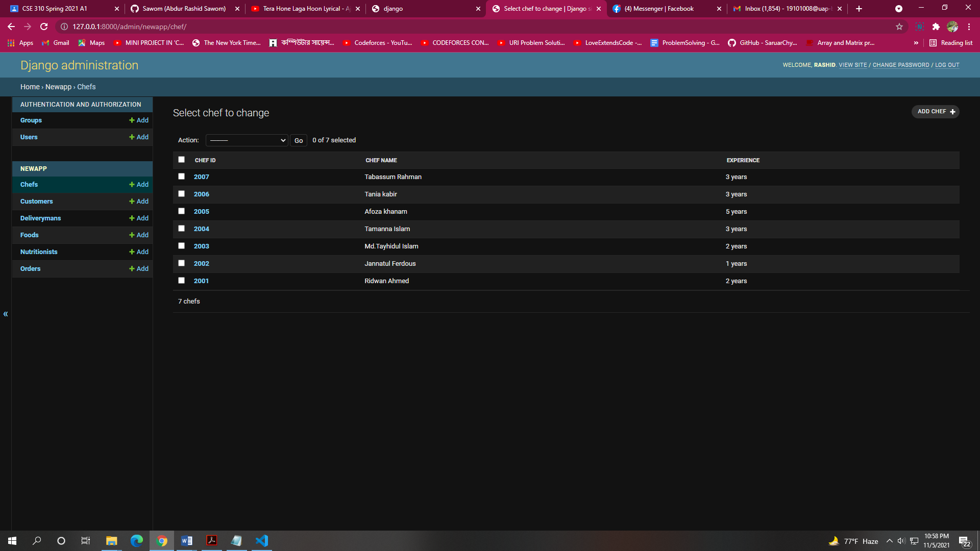Image resolution: width=980 pixels, height=551 pixels.
Task: Expand hidden bookmarks overflow chevron
Action: coord(916,43)
